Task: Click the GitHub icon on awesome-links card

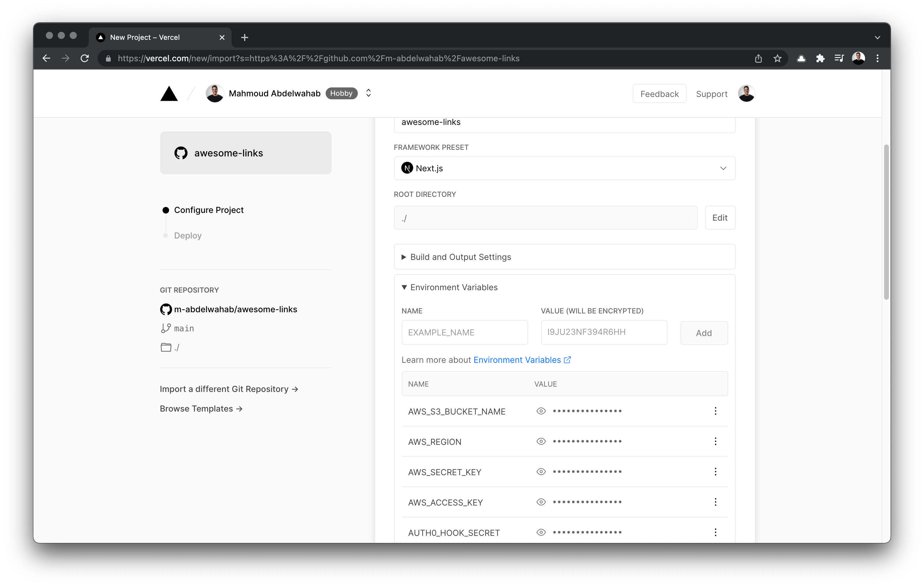Action: click(x=180, y=153)
